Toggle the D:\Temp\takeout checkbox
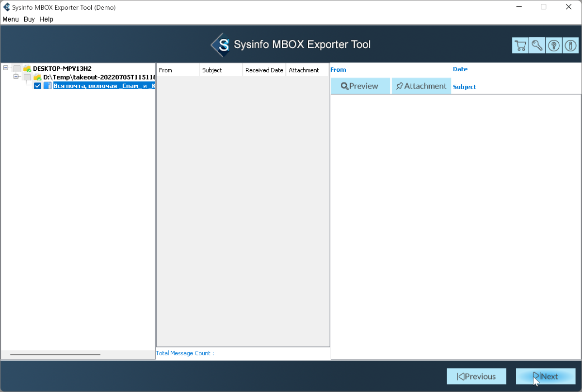The width and height of the screenshot is (582, 392). point(27,77)
